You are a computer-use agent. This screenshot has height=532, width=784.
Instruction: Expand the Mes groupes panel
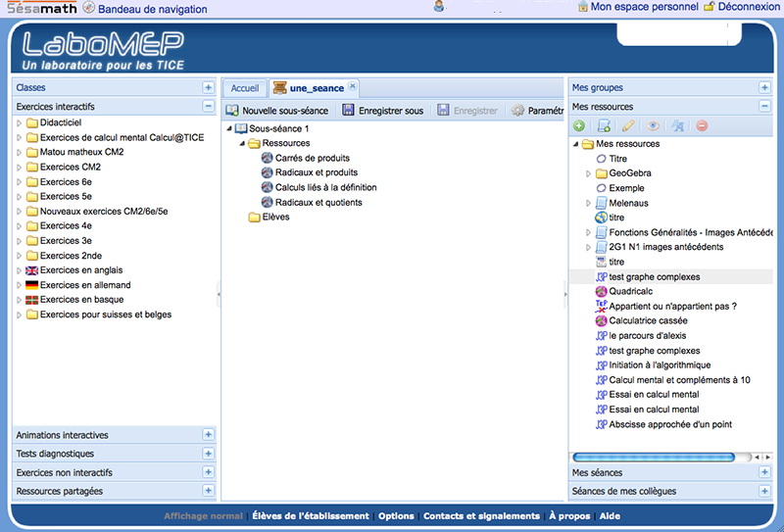764,87
